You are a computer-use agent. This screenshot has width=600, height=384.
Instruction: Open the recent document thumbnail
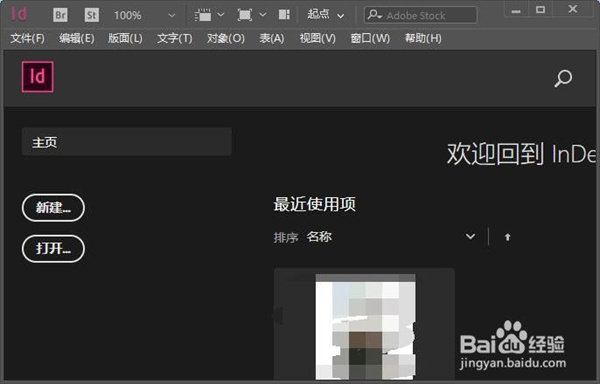364,325
